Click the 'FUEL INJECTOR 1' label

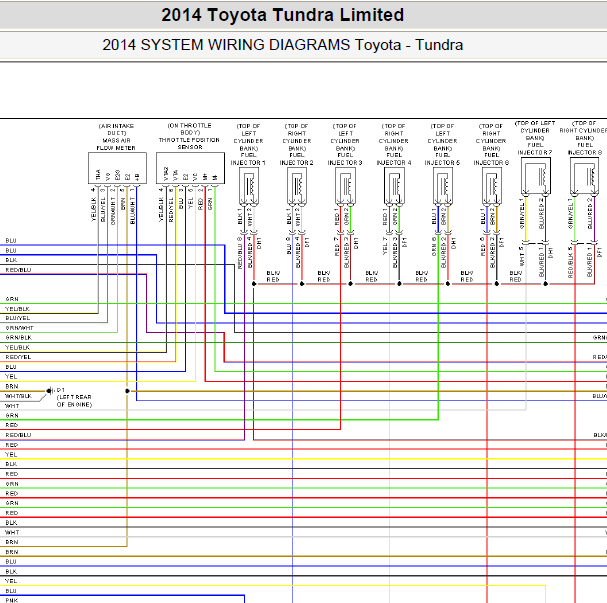(x=248, y=159)
